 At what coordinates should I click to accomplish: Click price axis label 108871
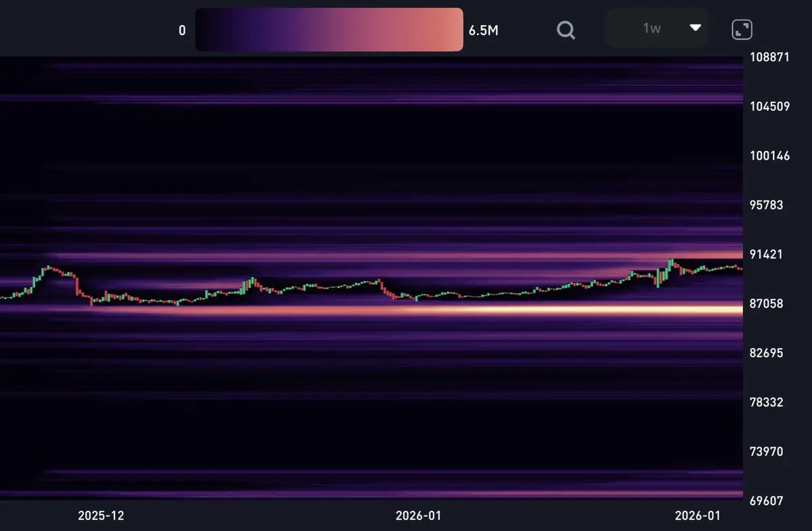770,58
